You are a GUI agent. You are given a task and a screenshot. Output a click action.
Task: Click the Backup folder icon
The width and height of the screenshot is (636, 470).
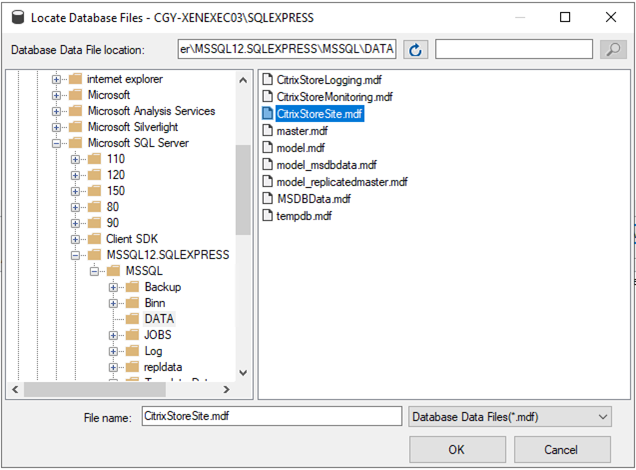[x=132, y=287]
